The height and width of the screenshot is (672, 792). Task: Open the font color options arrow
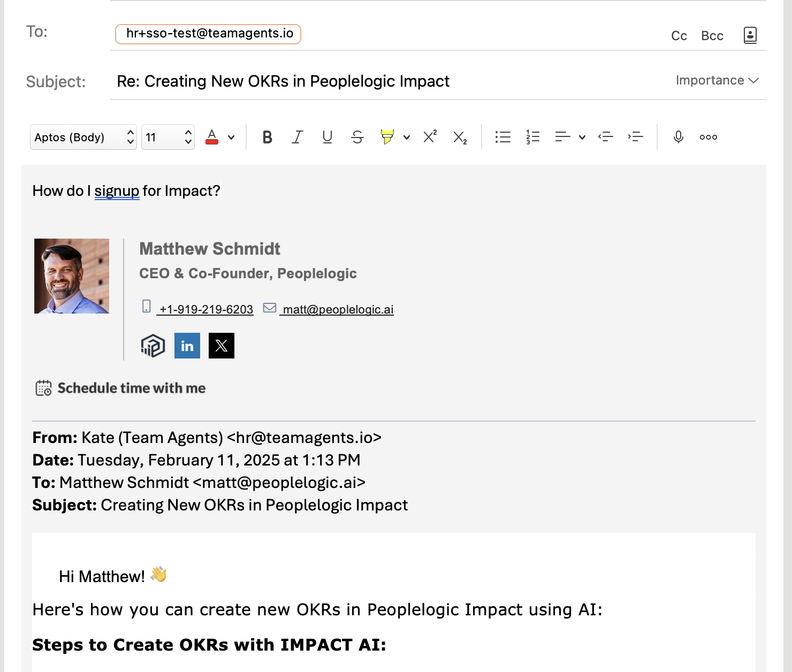(x=231, y=138)
